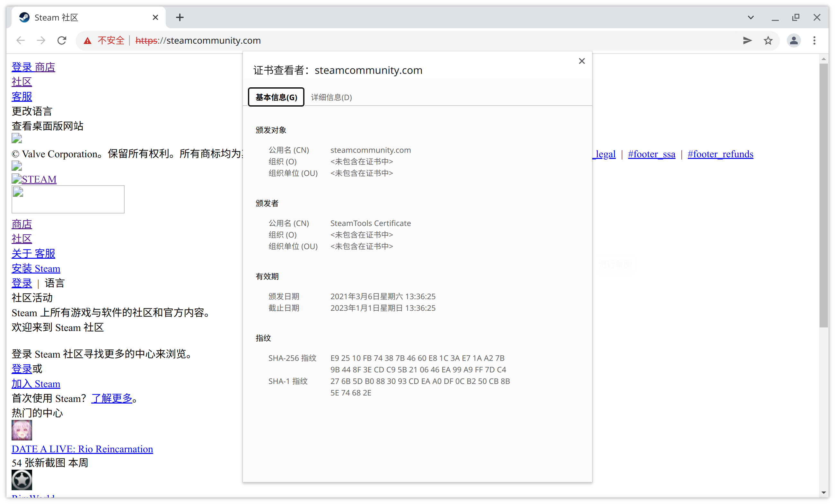Viewport: 835px width, 504px height.
Task: Navigate back using the back arrow
Action: click(x=20, y=40)
